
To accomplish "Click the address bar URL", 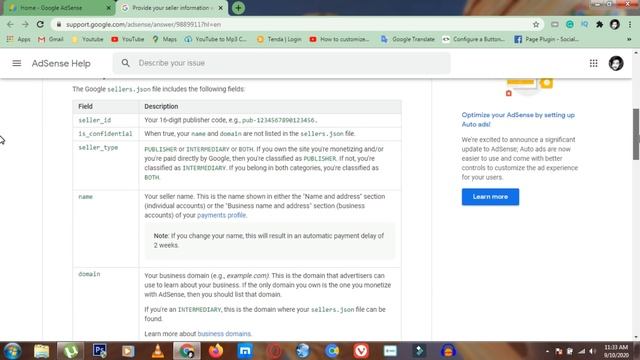I will point(143,24).
